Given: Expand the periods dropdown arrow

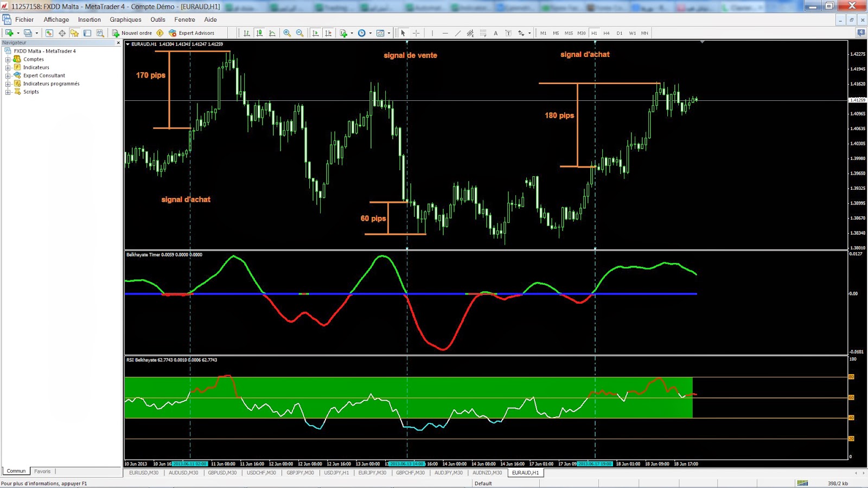Looking at the screenshot, I should click(371, 33).
